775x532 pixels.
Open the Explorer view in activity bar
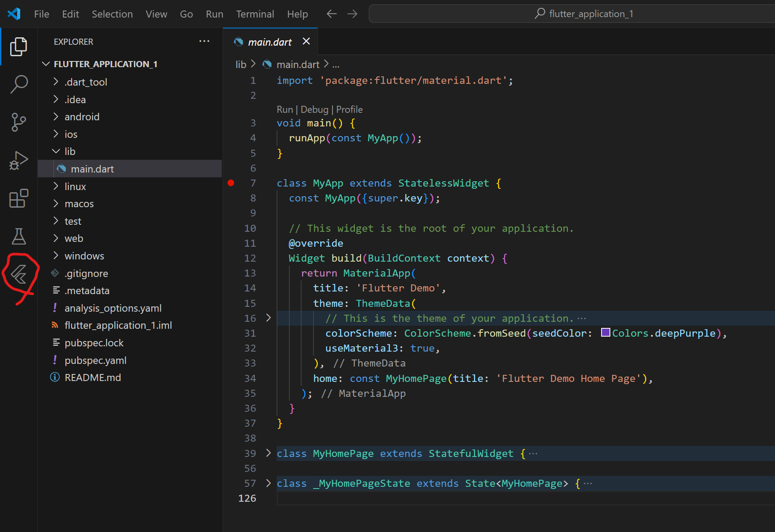pyautogui.click(x=18, y=47)
